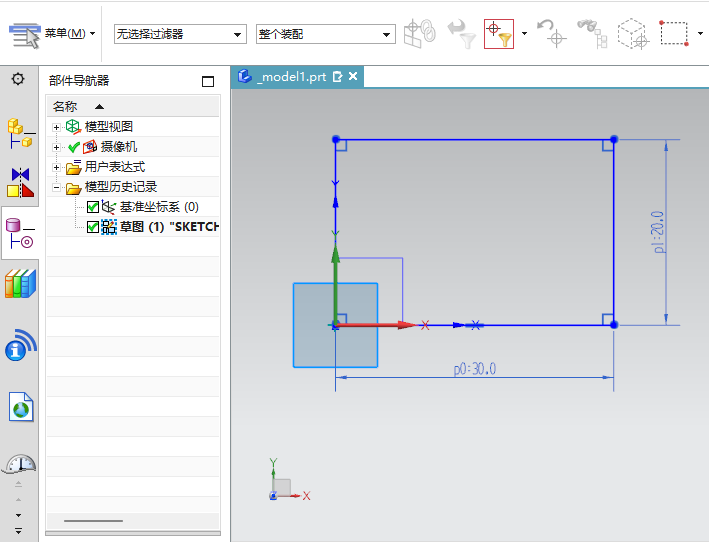Screen dimensions: 709x542
Task: Open the Assembly Navigator sidebar tab
Action: click(x=20, y=133)
